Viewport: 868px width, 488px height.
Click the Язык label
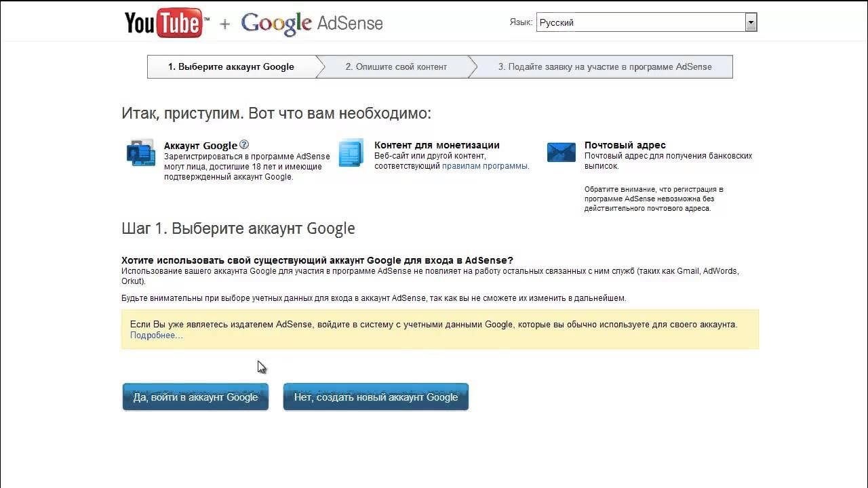520,22
